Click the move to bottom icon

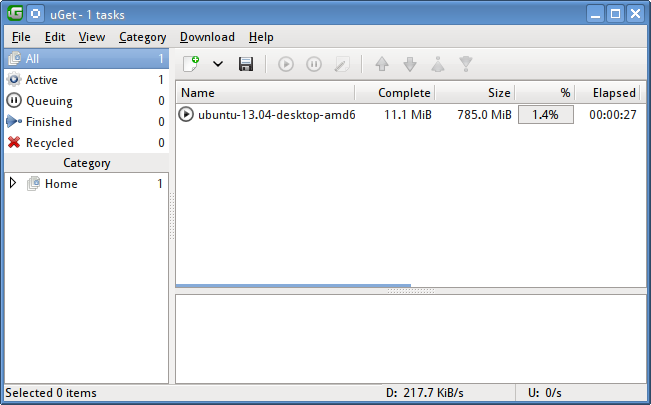click(x=466, y=64)
